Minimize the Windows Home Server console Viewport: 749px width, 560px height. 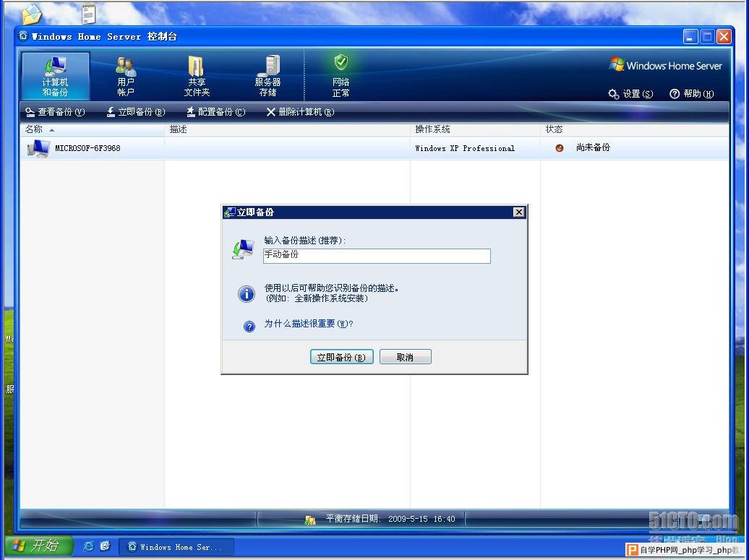(x=690, y=37)
